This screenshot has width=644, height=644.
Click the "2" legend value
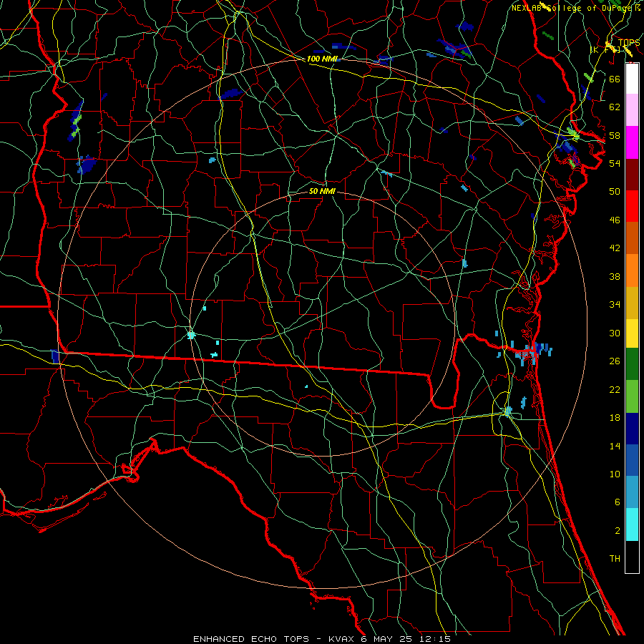pyautogui.click(x=618, y=531)
